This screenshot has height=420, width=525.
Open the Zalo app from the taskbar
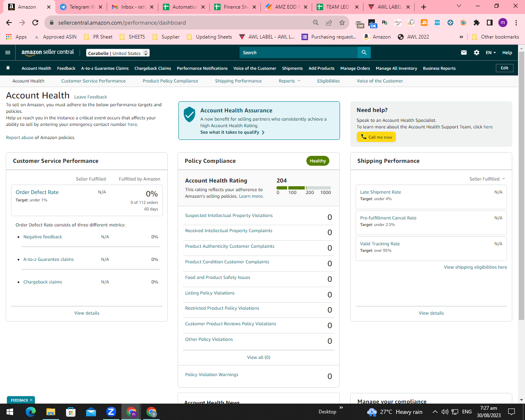[111, 412]
